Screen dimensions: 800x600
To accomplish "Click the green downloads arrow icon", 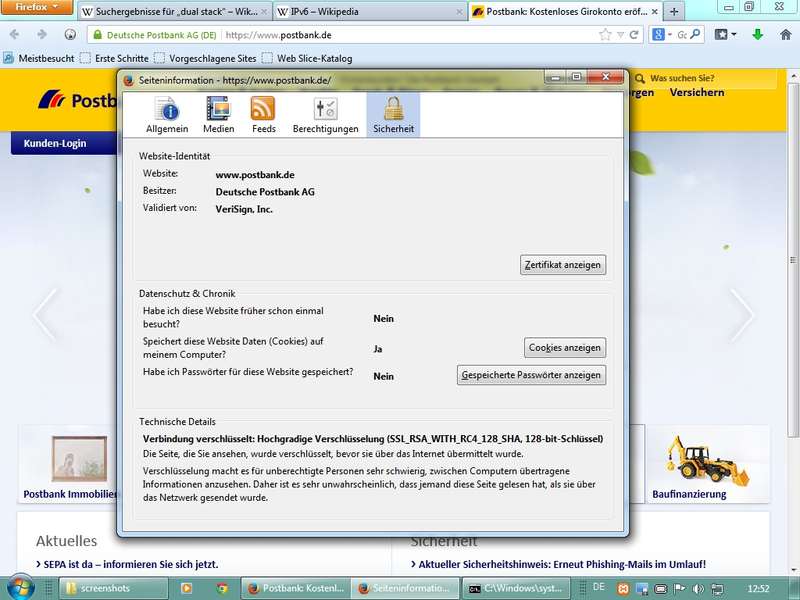I will click(758, 34).
